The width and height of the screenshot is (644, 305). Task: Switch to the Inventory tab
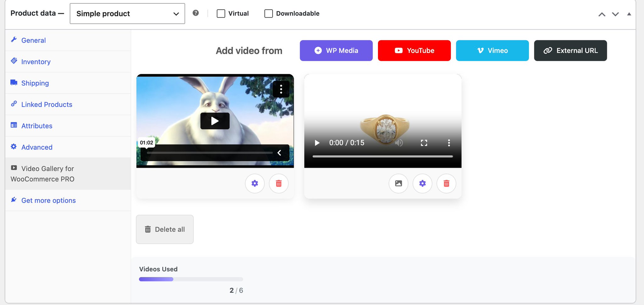(68, 62)
